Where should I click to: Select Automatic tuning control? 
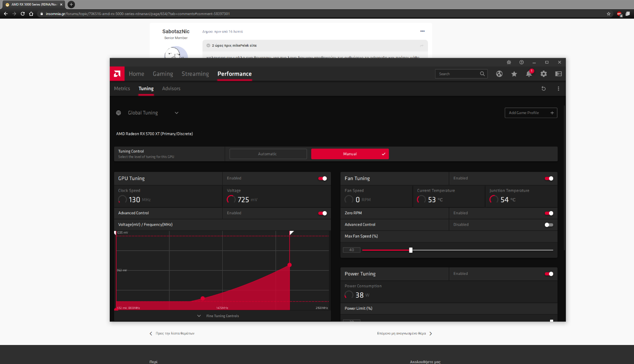pos(268,154)
